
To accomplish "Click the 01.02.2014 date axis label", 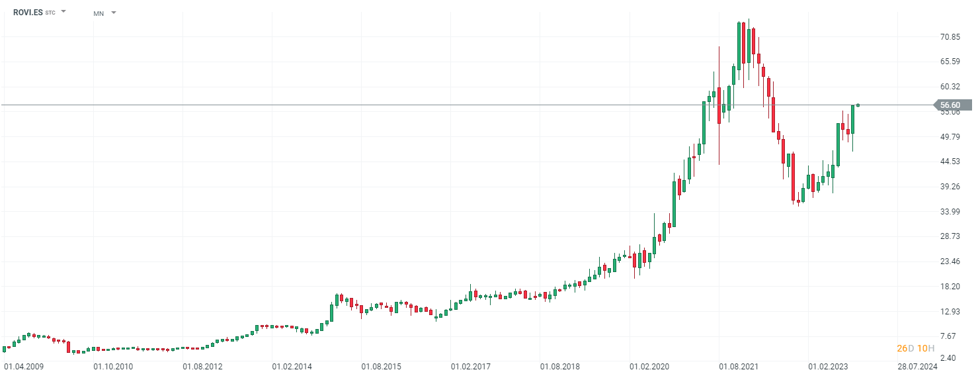I will click(292, 366).
